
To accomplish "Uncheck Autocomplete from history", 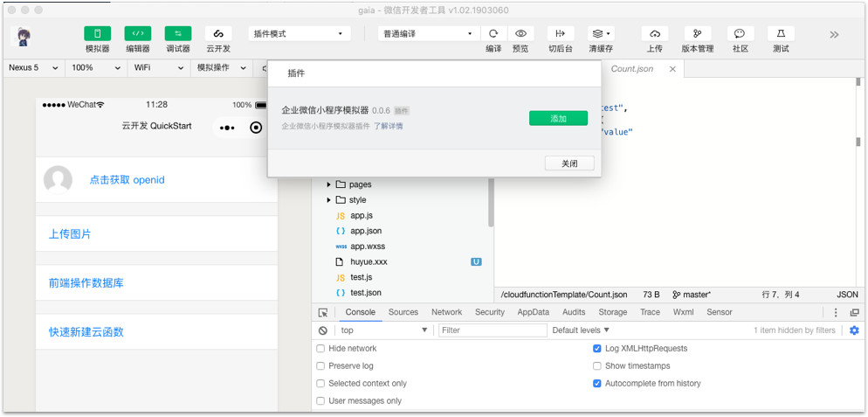I will coord(596,384).
